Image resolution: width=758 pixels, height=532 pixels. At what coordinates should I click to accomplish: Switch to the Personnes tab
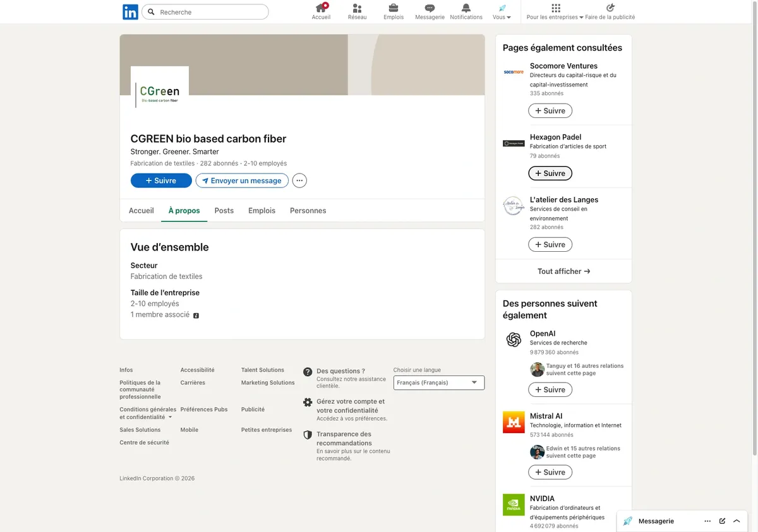coord(308,211)
